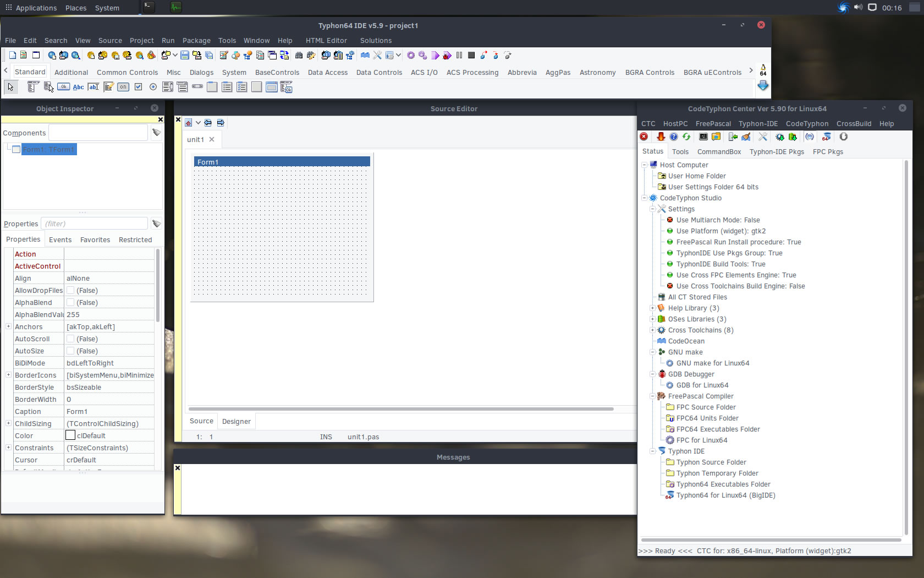Viewport: 924px width, 578px height.
Task: Select the TToggleBox 'on' component icon
Action: 123,87
